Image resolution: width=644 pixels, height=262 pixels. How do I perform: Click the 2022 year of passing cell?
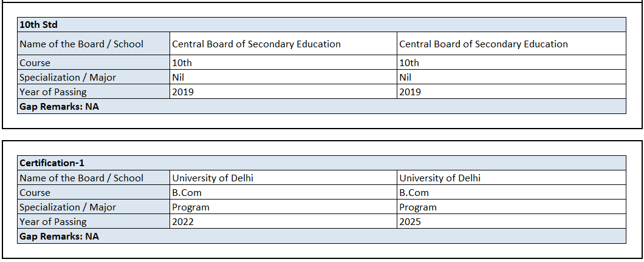(x=183, y=221)
